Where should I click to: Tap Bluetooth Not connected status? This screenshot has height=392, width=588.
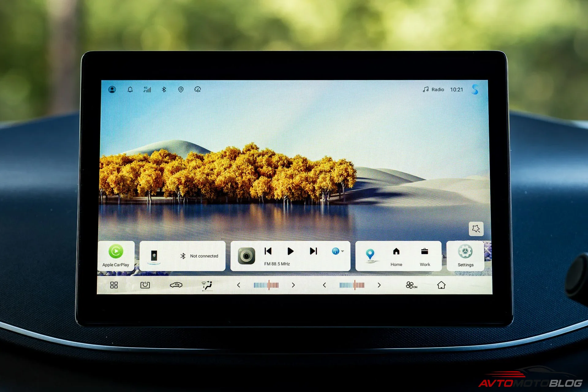[199, 256]
